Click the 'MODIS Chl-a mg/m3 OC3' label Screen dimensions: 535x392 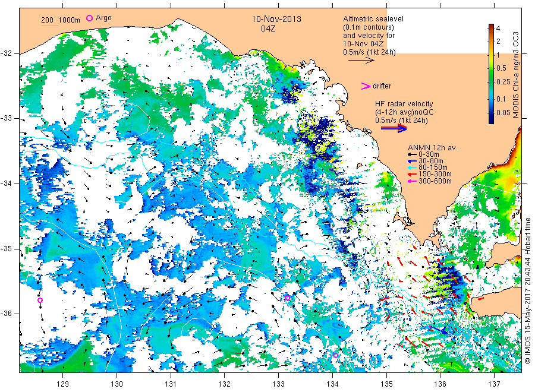(516, 75)
